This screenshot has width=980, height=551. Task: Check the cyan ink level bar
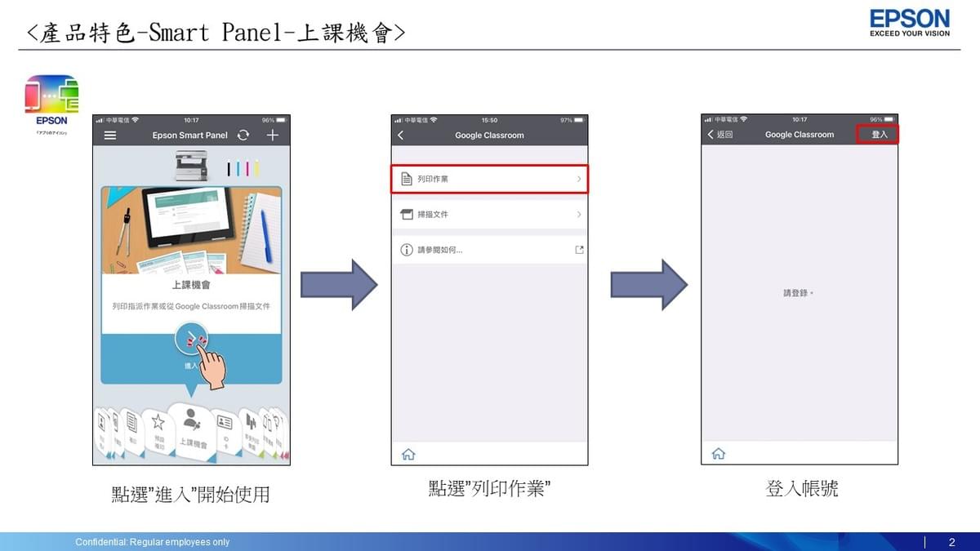click(238, 169)
